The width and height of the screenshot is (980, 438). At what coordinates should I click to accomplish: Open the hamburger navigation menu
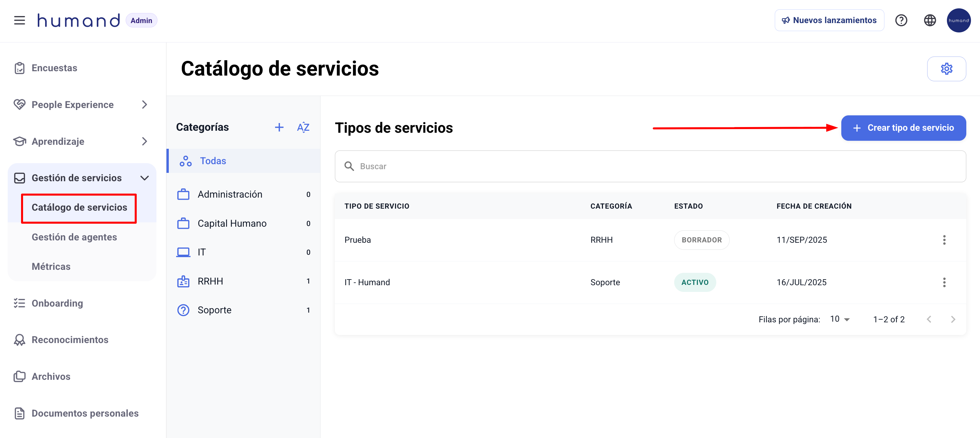pyautogui.click(x=19, y=20)
